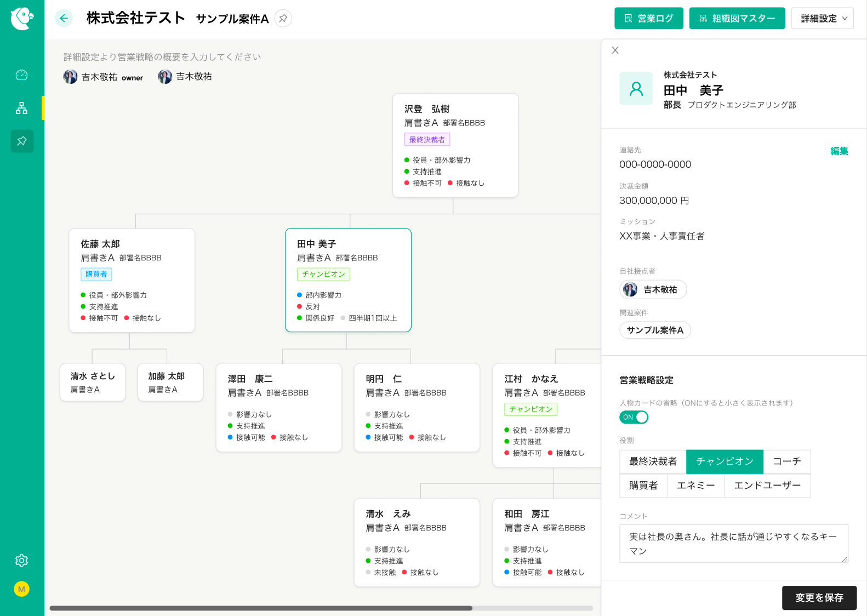Choose the エンドユーザー role option
This screenshot has height=616, width=867.
[x=767, y=486]
